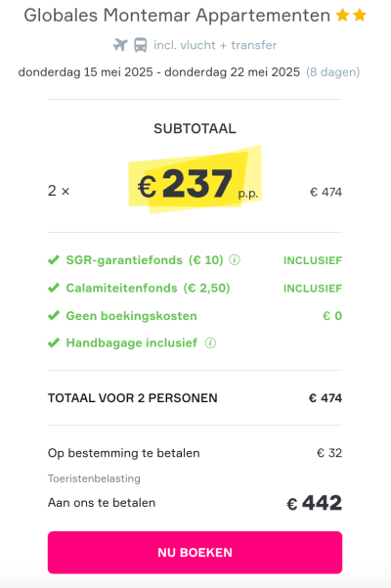Click the second gold star rating
Viewport: 391px width, 588px height.
[360, 16]
